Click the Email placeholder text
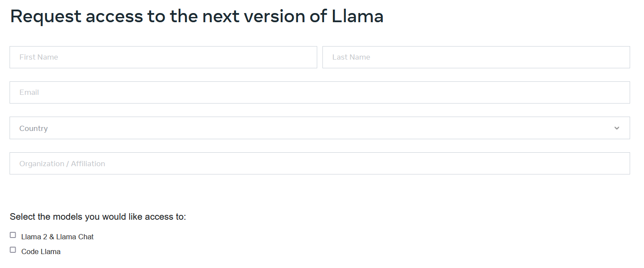The image size is (644, 268). click(29, 92)
